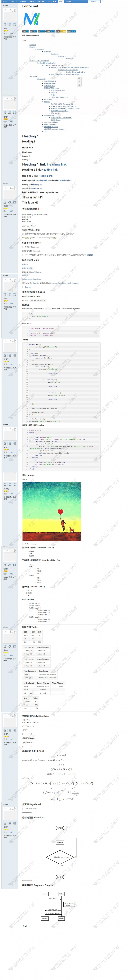128x980 pixels.
Task: Click the mailto:test.test@gmail.com link
Action: (32, 279)
